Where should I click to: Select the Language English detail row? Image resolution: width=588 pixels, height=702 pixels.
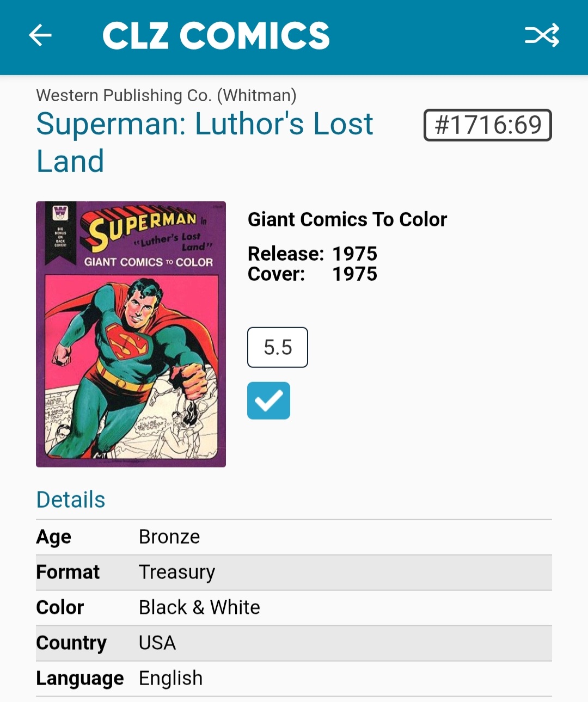click(294, 679)
